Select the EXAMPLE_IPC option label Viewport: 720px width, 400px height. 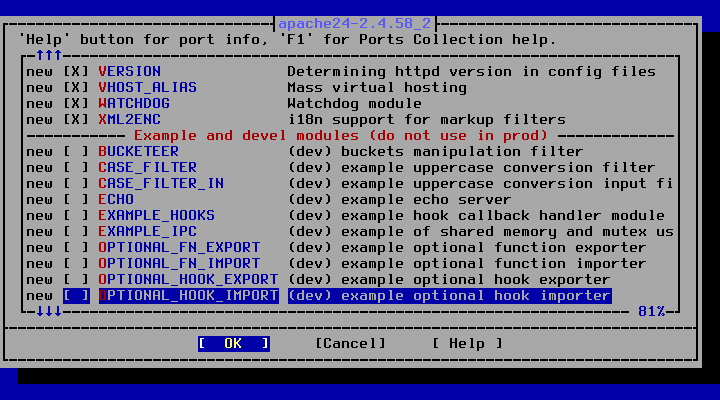point(147,231)
